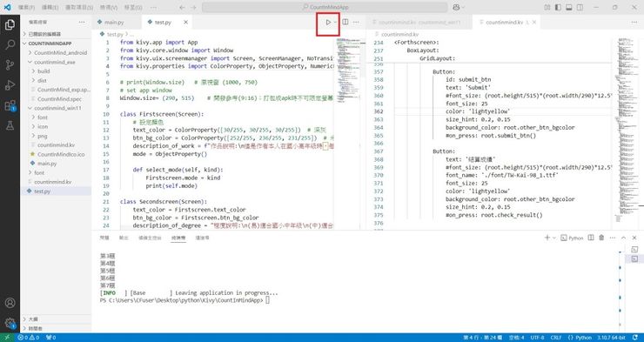Open the Testing flask view
Image resolution: width=644 pixels, height=342 pixels.
point(10,125)
